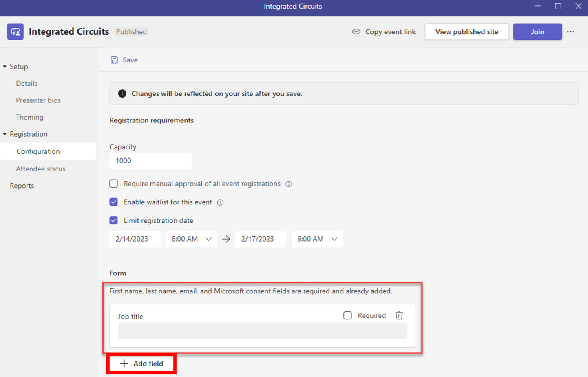Open the 9:00 AM end time dropdown
The height and width of the screenshot is (377, 588).
tap(317, 239)
